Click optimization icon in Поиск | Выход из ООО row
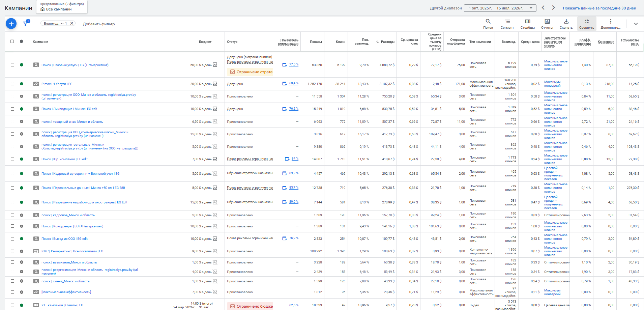The width and height of the screenshot is (644, 310). (285, 238)
